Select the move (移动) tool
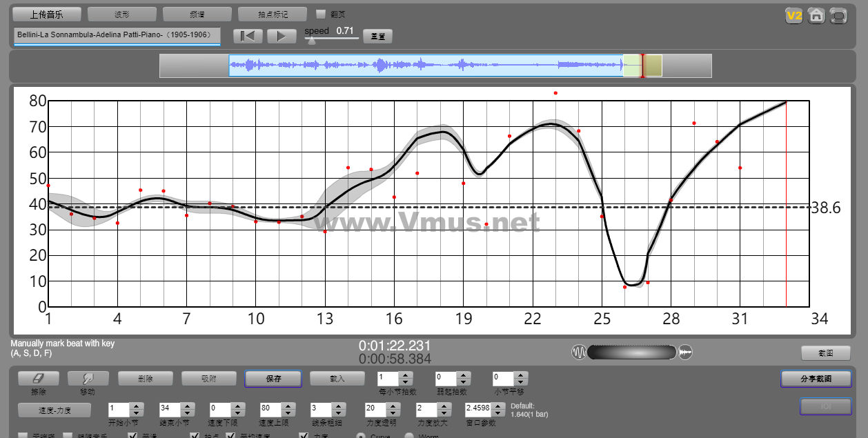Image resolution: width=868 pixels, height=438 pixels. pyautogui.click(x=88, y=379)
